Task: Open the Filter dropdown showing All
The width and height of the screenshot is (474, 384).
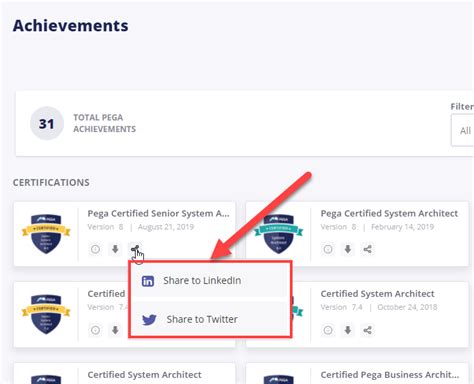Action: tap(463, 130)
